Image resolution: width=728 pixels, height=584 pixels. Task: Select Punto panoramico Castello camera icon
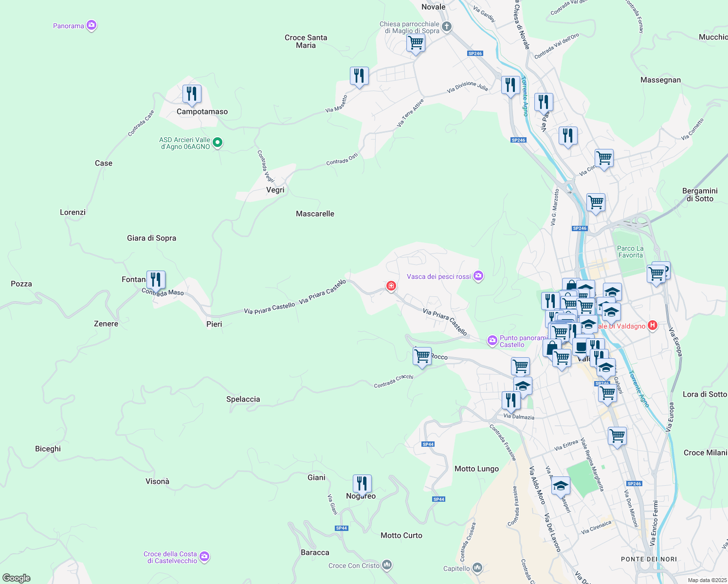pyautogui.click(x=492, y=340)
